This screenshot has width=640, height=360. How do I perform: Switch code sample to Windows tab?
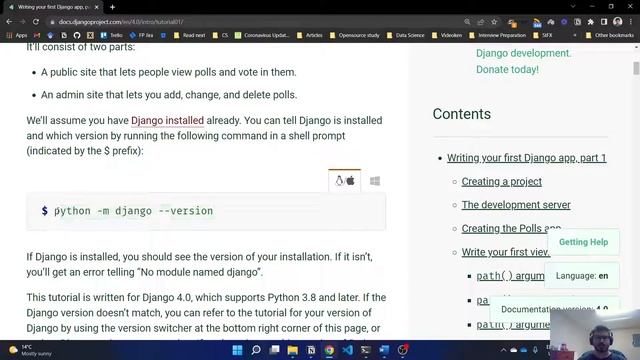(375, 181)
